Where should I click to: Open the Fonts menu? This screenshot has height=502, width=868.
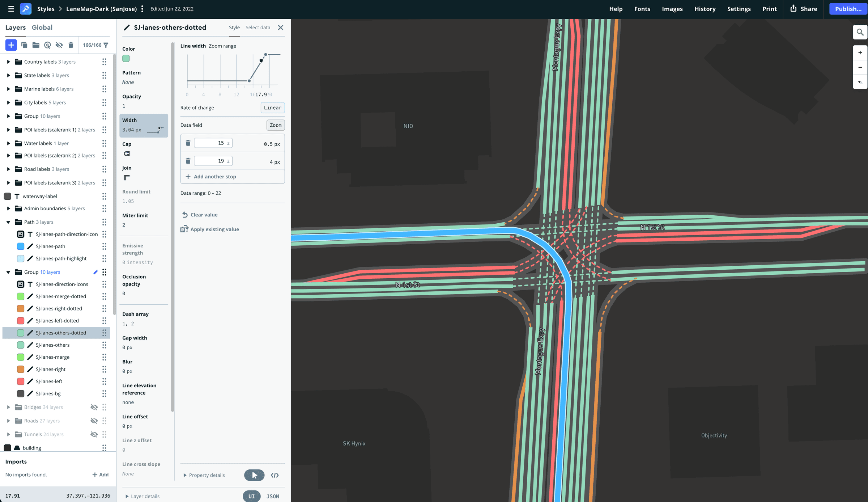[642, 9]
